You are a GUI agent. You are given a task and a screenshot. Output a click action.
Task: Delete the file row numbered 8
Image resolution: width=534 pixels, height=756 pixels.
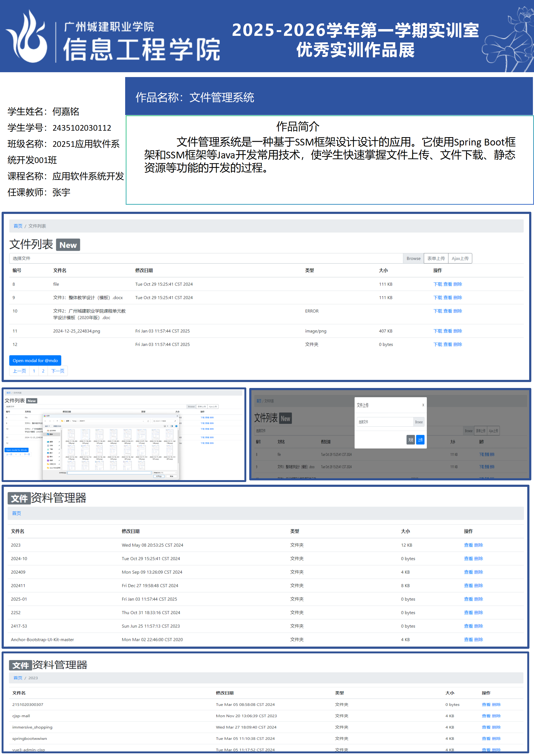click(x=458, y=284)
